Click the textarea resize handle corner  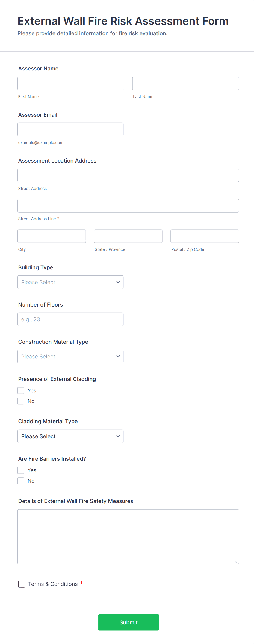point(236,561)
